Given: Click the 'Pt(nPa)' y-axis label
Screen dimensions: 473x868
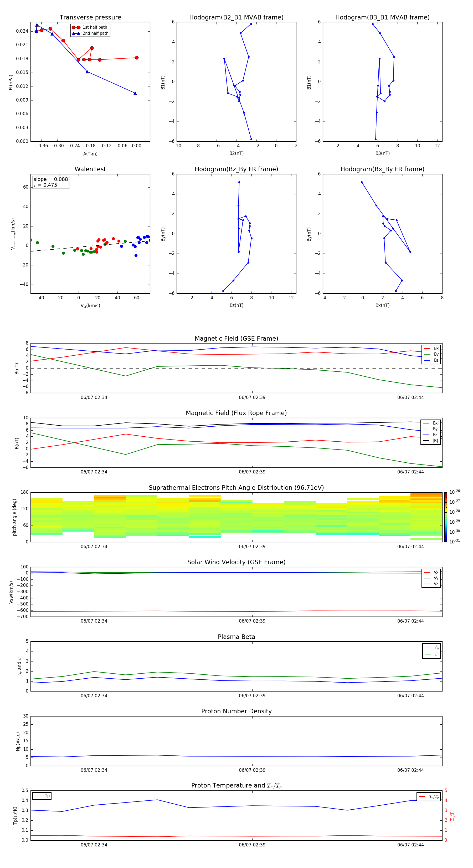Looking at the screenshot, I should tap(11, 82).
